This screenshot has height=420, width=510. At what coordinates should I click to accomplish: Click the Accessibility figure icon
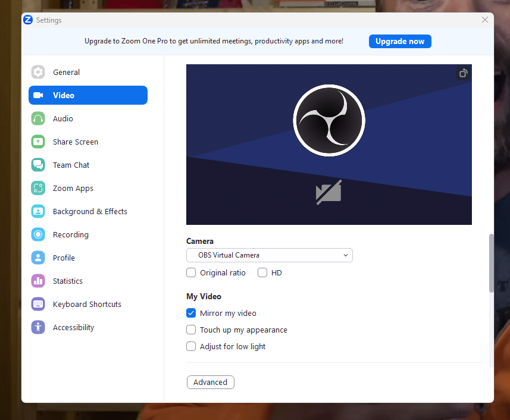pyautogui.click(x=38, y=327)
